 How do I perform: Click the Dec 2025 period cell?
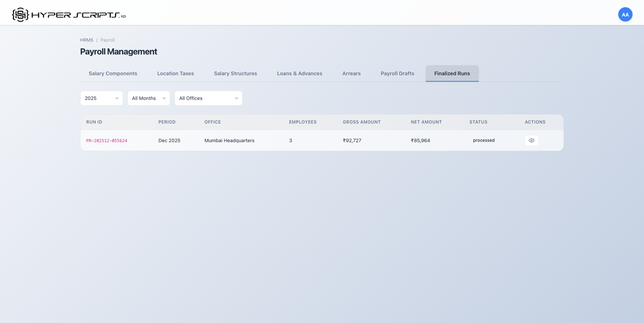[169, 141]
